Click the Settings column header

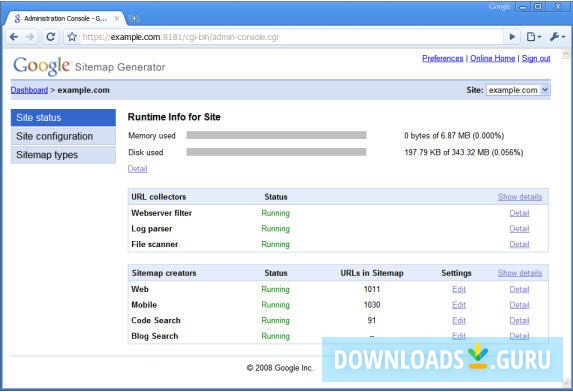[456, 273]
